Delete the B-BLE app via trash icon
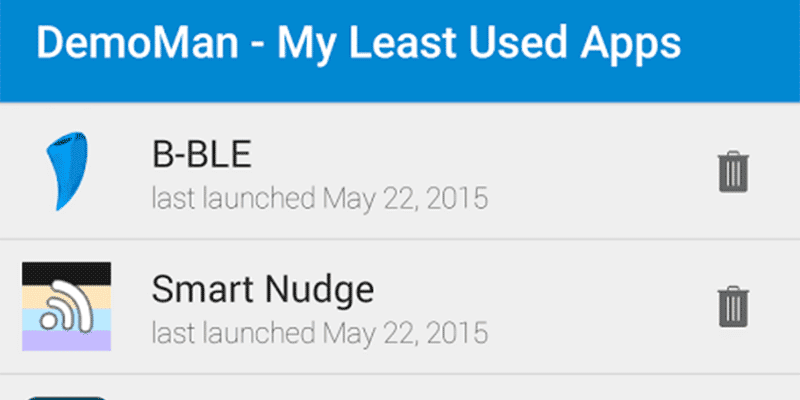Image resolution: width=800 pixels, height=400 pixels. (733, 172)
